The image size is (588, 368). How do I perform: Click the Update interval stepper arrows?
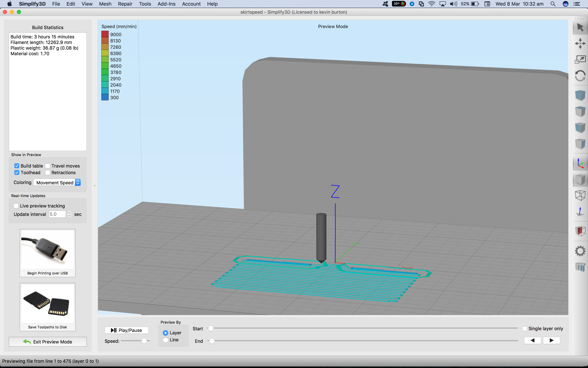[69, 214]
